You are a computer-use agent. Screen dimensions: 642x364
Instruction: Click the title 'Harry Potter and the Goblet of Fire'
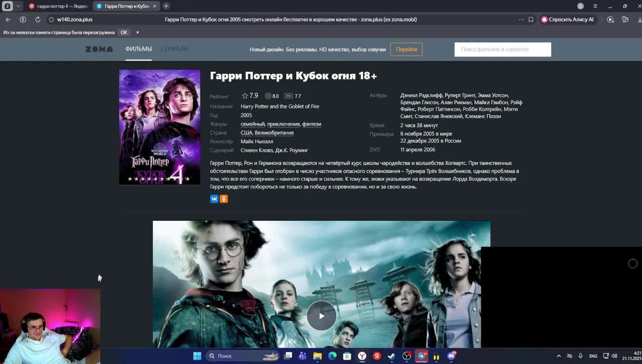point(280,106)
